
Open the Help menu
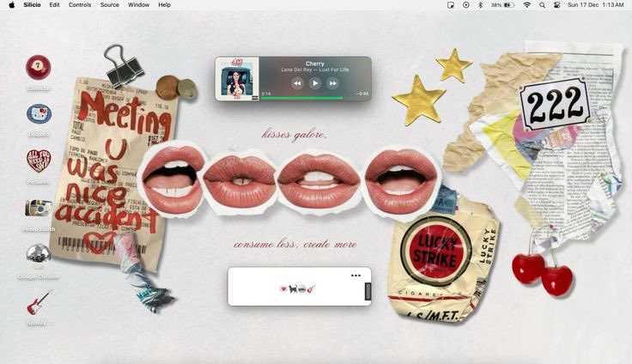point(165,5)
